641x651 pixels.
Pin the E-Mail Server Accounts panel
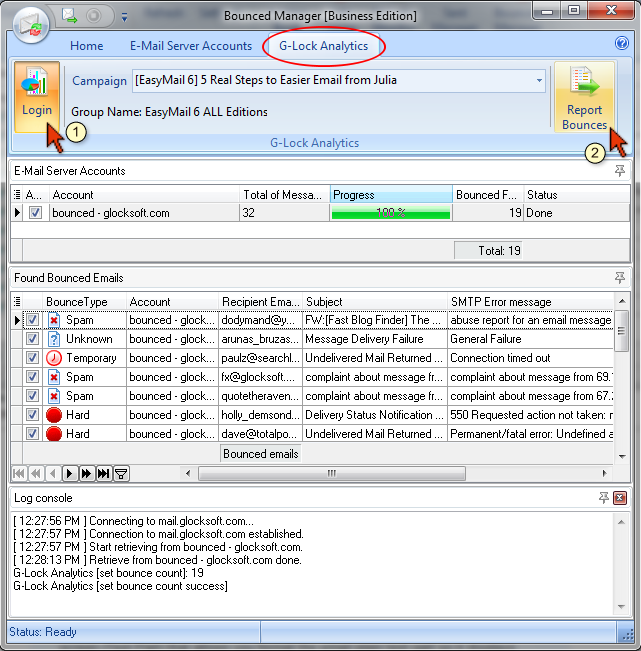coord(619,171)
